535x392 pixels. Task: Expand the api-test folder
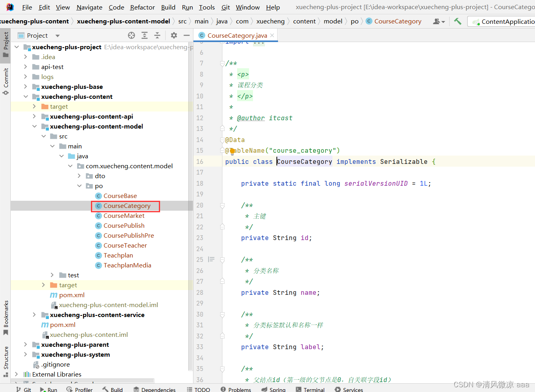(25, 67)
